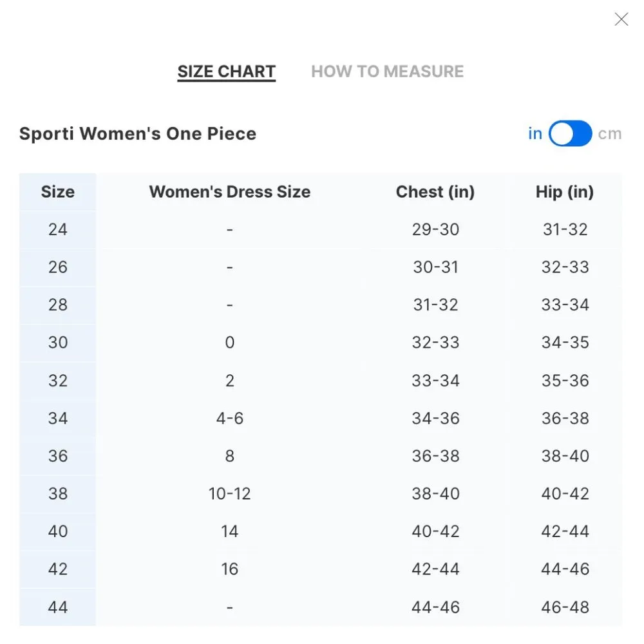This screenshot has height=644, width=644.
Task: Click dress size 16 cell
Action: tap(230, 569)
